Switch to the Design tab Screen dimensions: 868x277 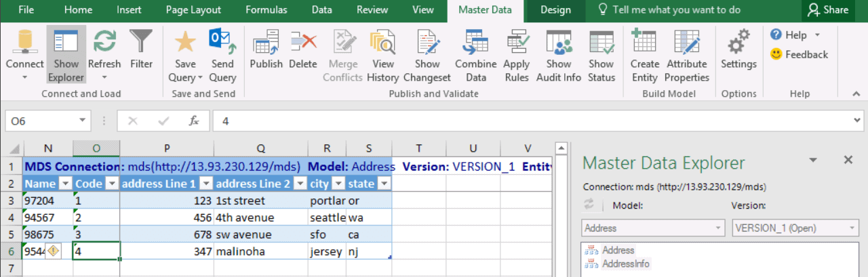click(555, 10)
